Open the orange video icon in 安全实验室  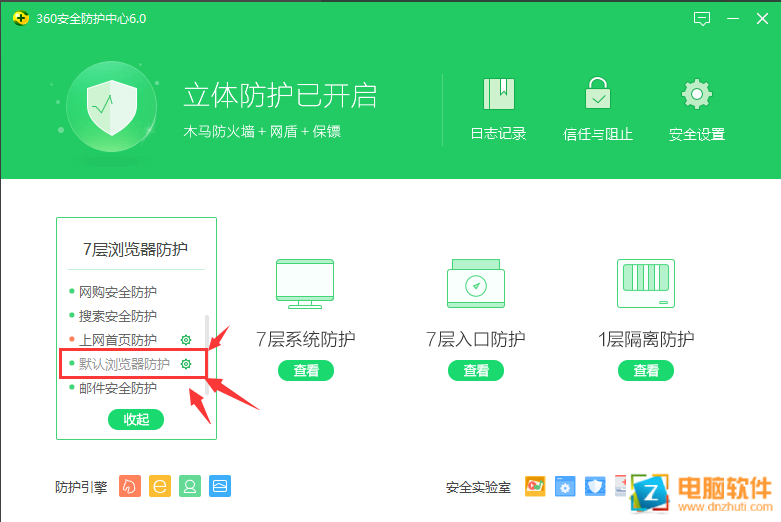pos(535,486)
